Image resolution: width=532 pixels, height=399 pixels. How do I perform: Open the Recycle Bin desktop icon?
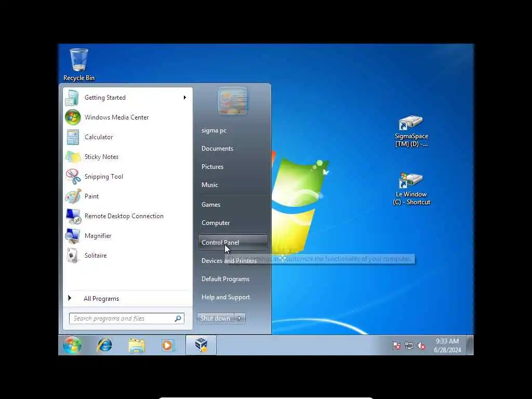tap(79, 64)
